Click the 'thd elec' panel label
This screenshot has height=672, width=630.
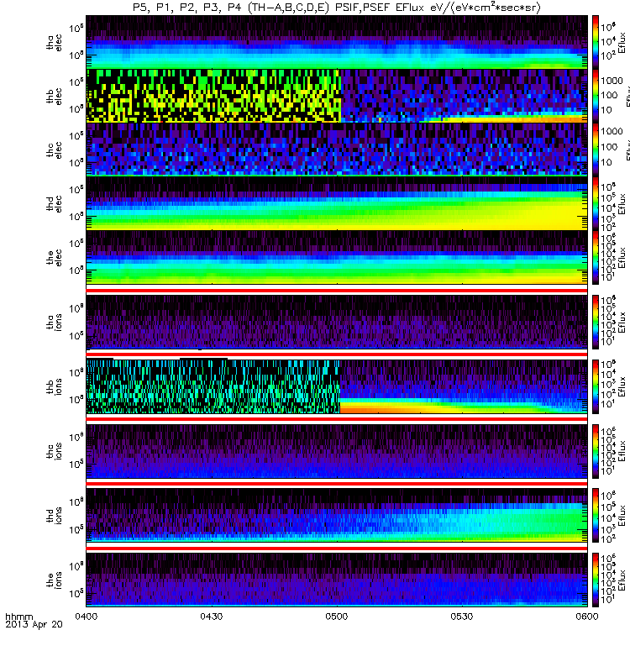[54, 203]
